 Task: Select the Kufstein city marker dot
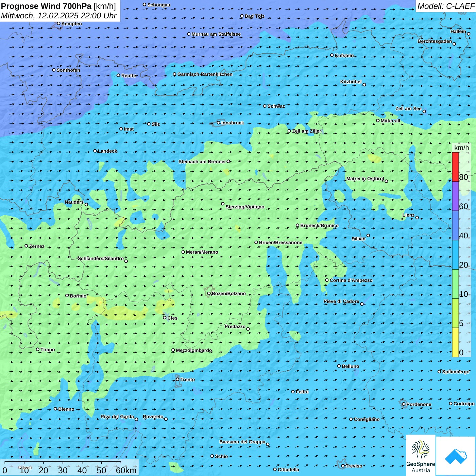332,55
